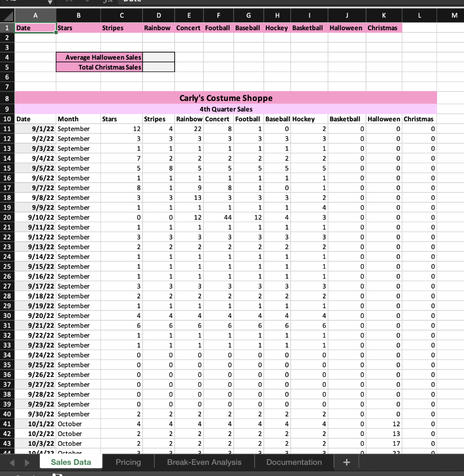
Task: Click the Month header in row 10
Action: click(78, 119)
